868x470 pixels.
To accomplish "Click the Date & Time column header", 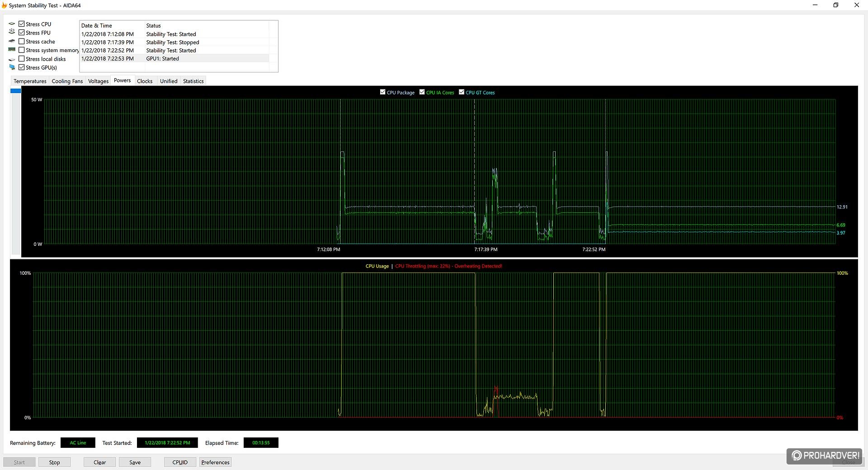I will coord(112,26).
